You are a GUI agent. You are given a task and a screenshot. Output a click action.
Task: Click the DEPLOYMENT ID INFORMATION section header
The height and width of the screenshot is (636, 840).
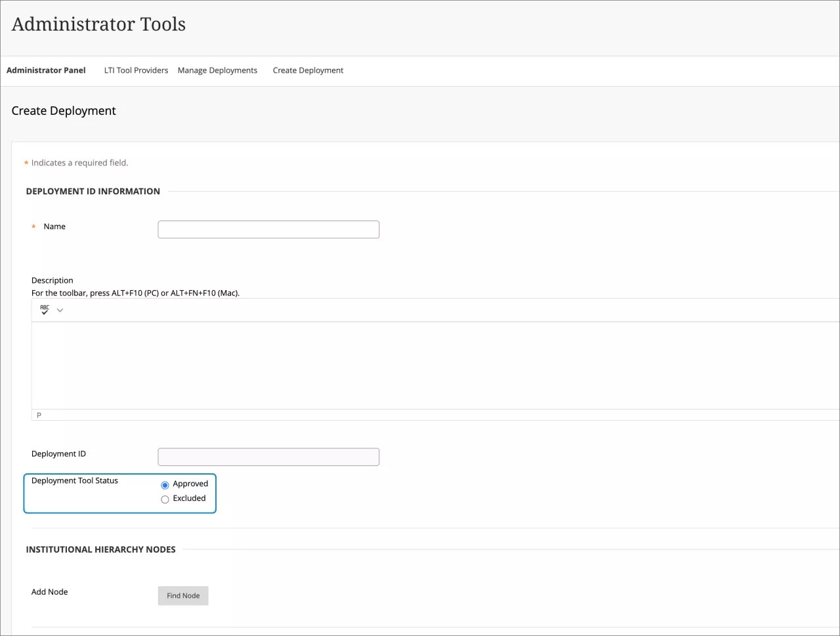pos(93,191)
